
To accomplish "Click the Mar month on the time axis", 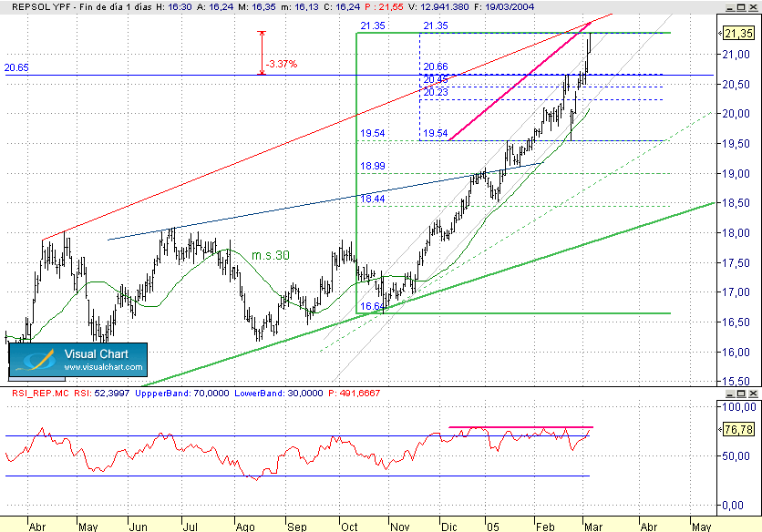I will click(x=593, y=527).
